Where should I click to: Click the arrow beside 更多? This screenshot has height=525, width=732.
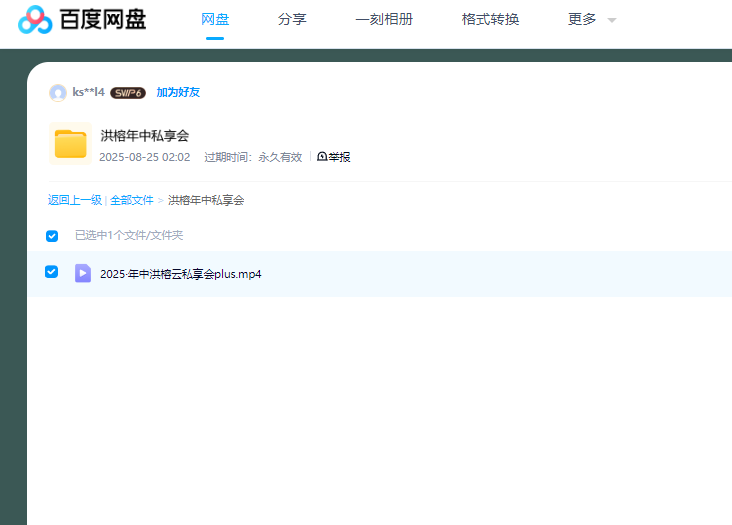(x=612, y=20)
